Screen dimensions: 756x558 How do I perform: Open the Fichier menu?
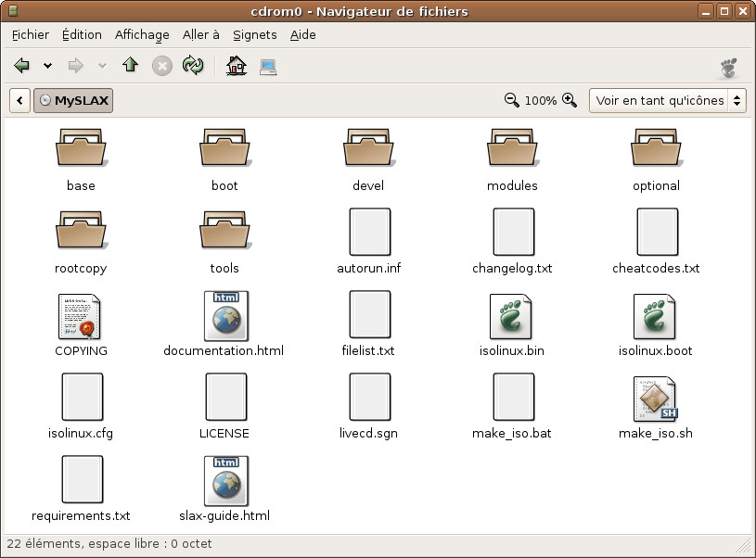coord(31,34)
